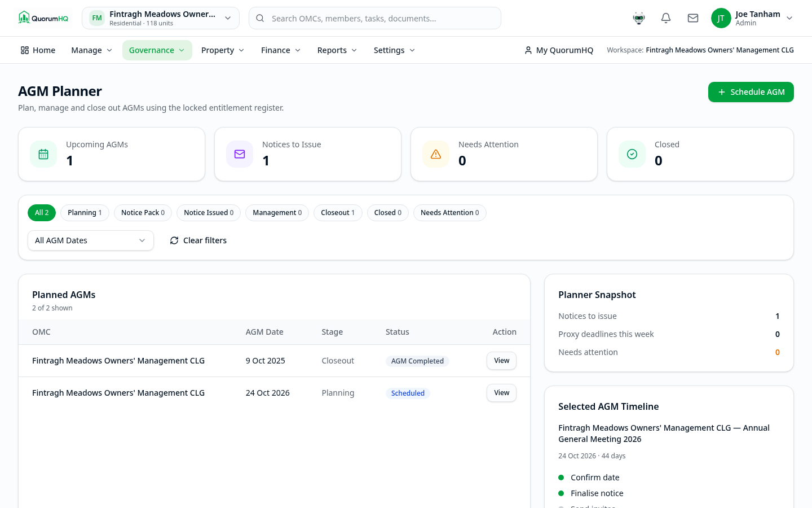This screenshot has height=508, width=812.
Task: Filter by Needs Attention chip
Action: [x=450, y=213]
